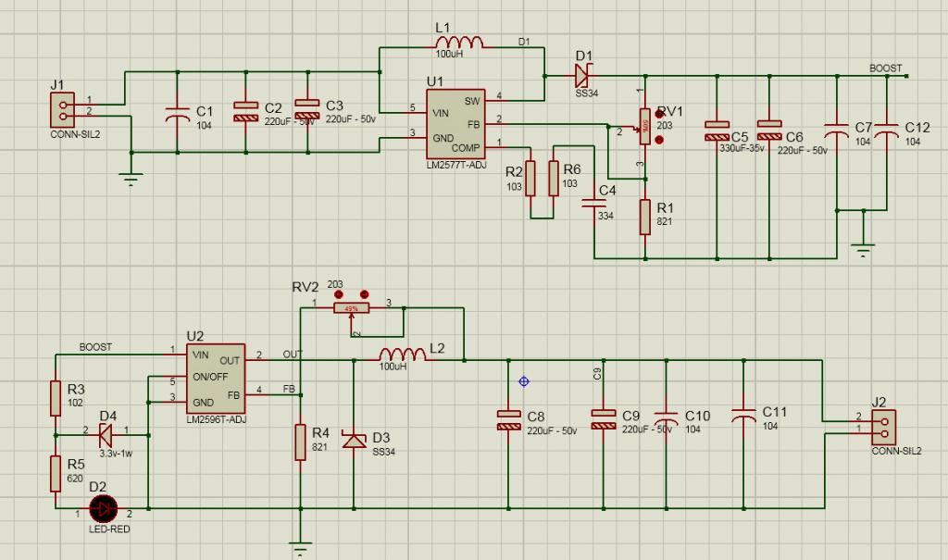Select capacitor C4 symbol
The height and width of the screenshot is (560, 948).
[593, 203]
